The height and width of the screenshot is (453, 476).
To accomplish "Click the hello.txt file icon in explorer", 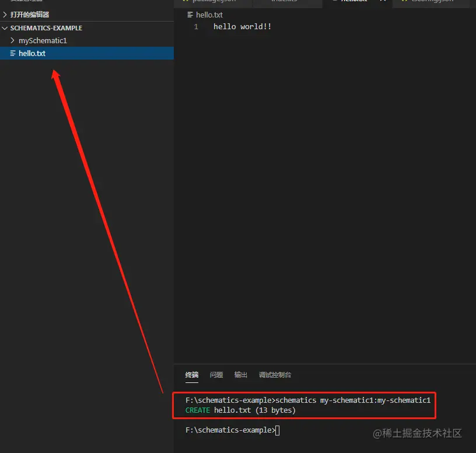I will 13,53.
